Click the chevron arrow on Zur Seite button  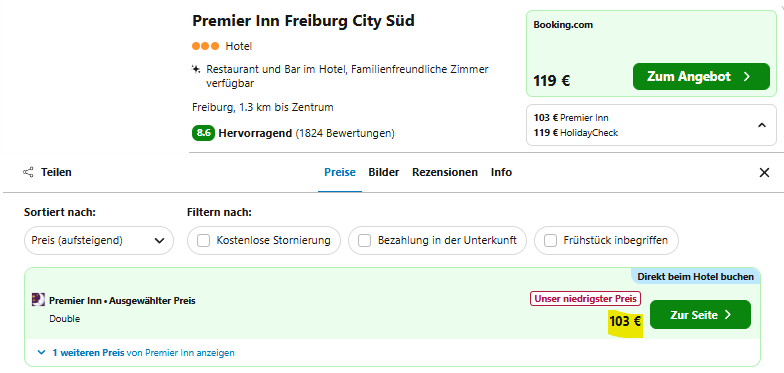728,315
